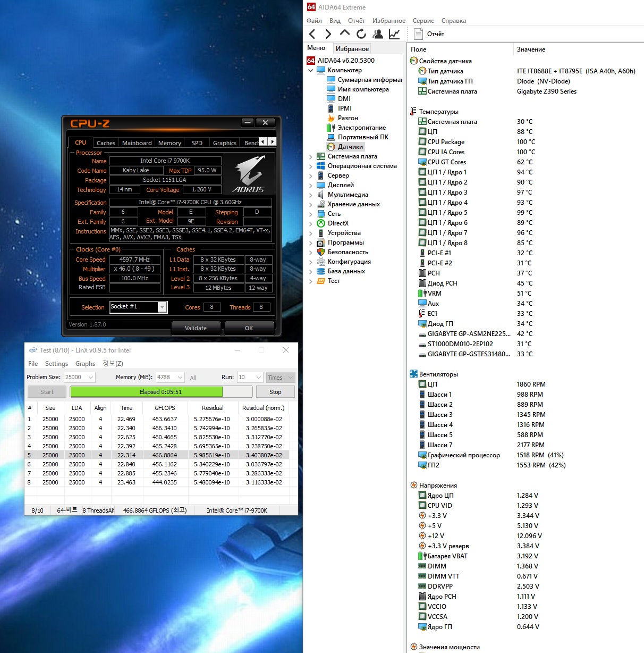Select the Ядро ЦП voltage row
Viewport: 644px width, 653px height.
pyautogui.click(x=526, y=496)
